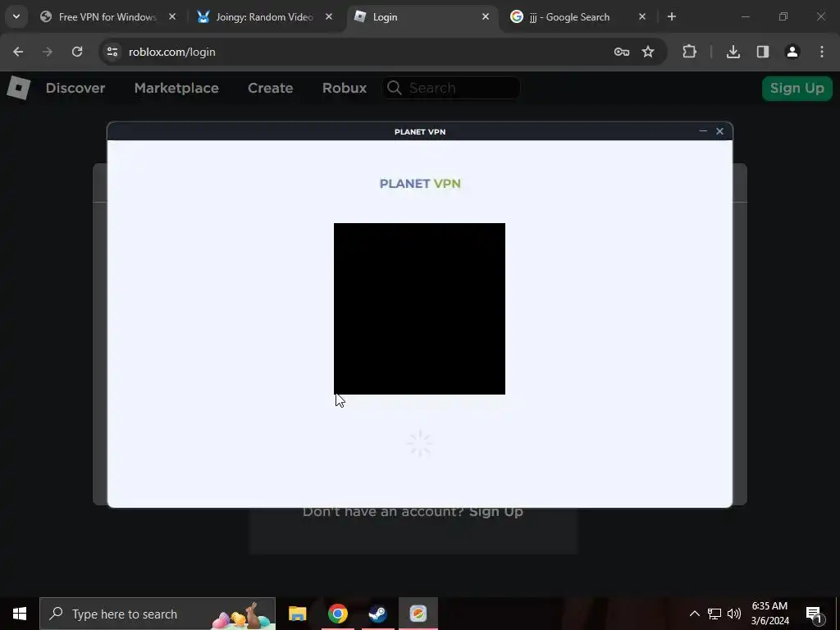The width and height of the screenshot is (840, 630).
Task: Open the Chrome profile avatar icon
Action: pyautogui.click(x=792, y=52)
